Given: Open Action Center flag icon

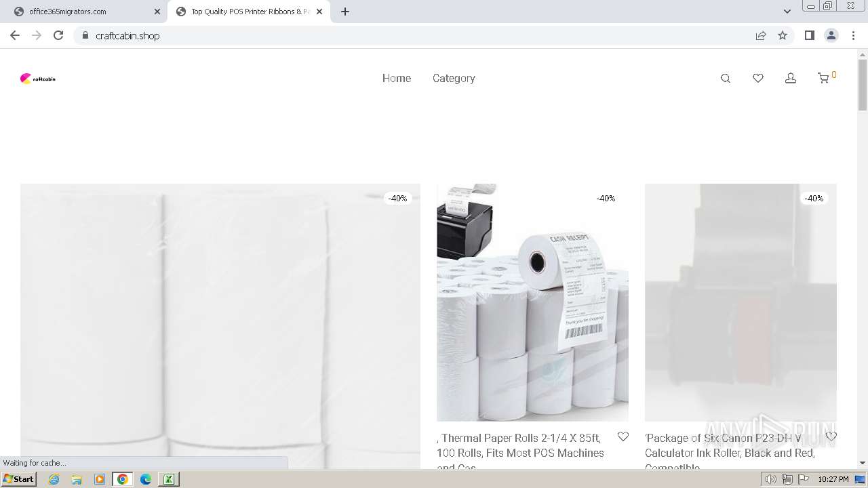Looking at the screenshot, I should pos(804,479).
